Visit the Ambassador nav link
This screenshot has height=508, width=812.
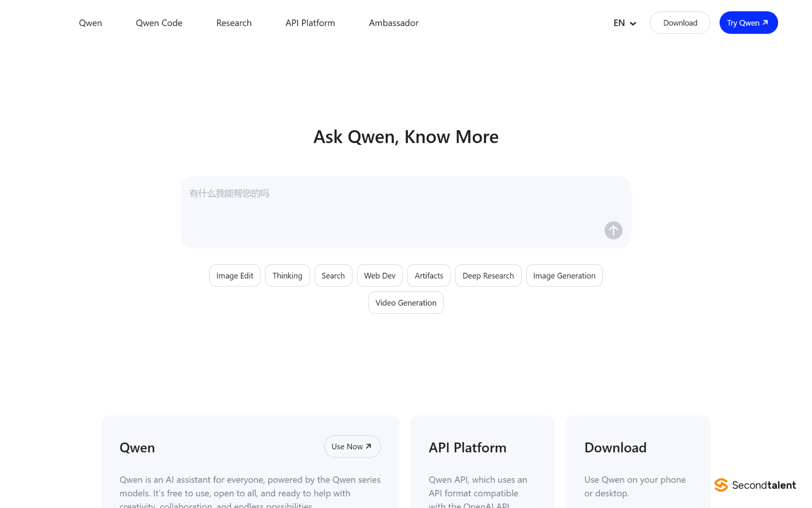[393, 23]
